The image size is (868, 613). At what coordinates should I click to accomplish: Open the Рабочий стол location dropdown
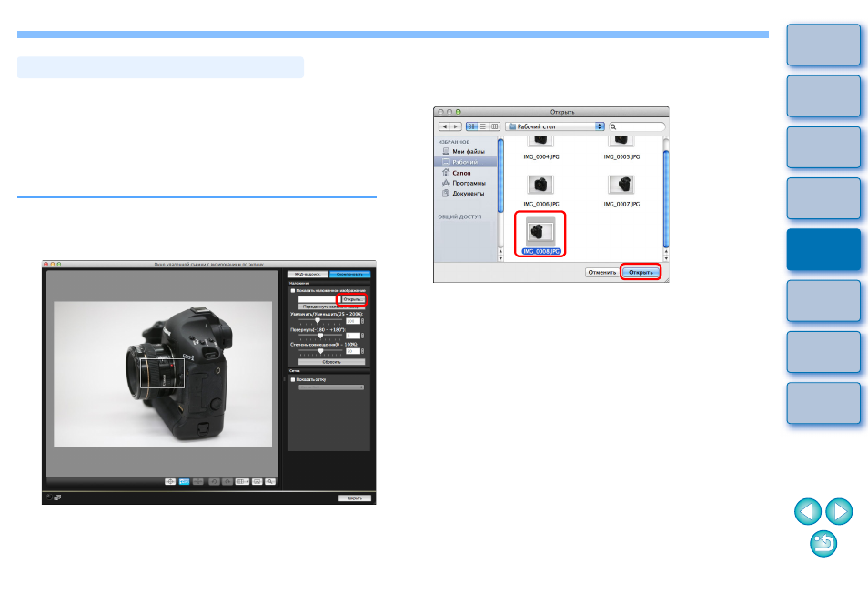(555, 126)
